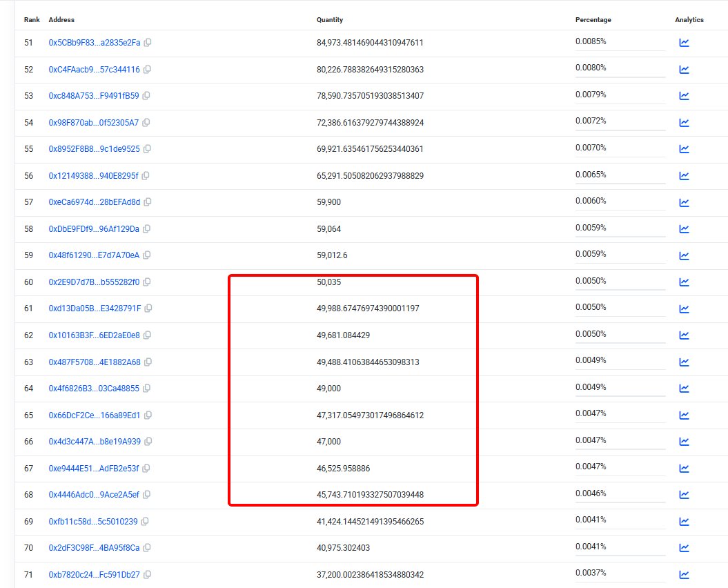Screen dimensions: 728x588
Task: Open holder address 0x66DcF2Ce...166a89Ed1
Action: (x=95, y=415)
